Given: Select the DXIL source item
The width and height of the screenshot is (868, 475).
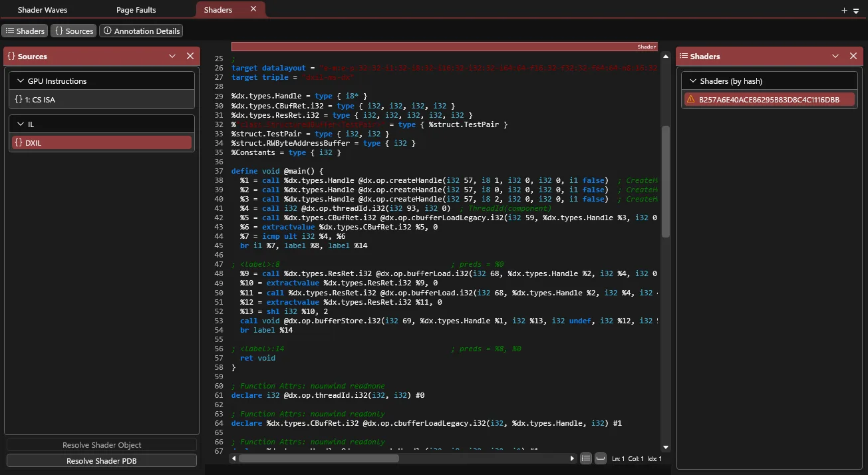Looking at the screenshot, I should tap(102, 142).
